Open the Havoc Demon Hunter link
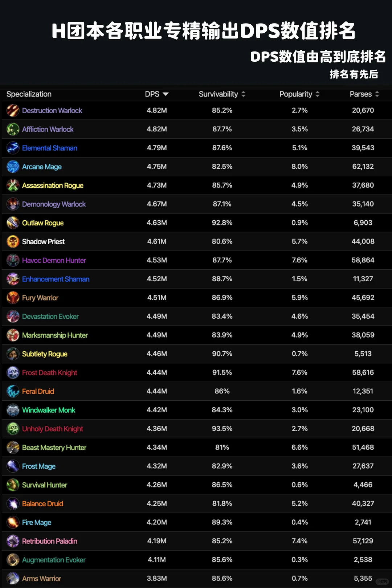This screenshot has height=588, width=392. pos(54,260)
